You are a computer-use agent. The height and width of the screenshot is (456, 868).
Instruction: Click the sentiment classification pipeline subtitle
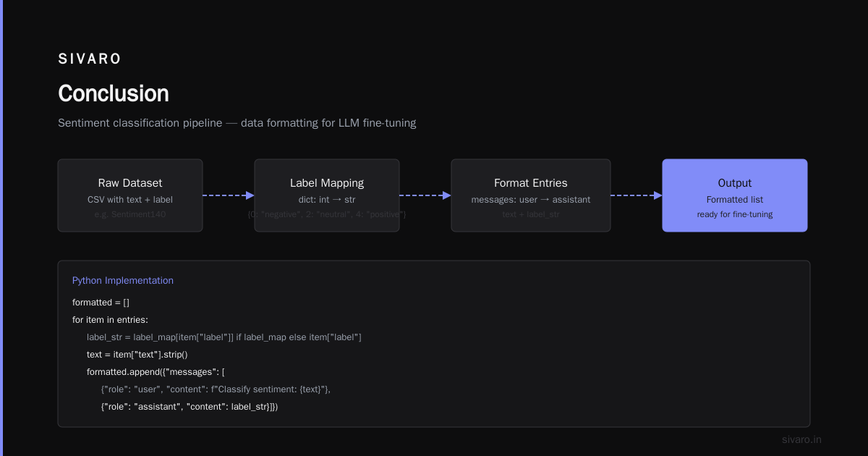click(237, 123)
